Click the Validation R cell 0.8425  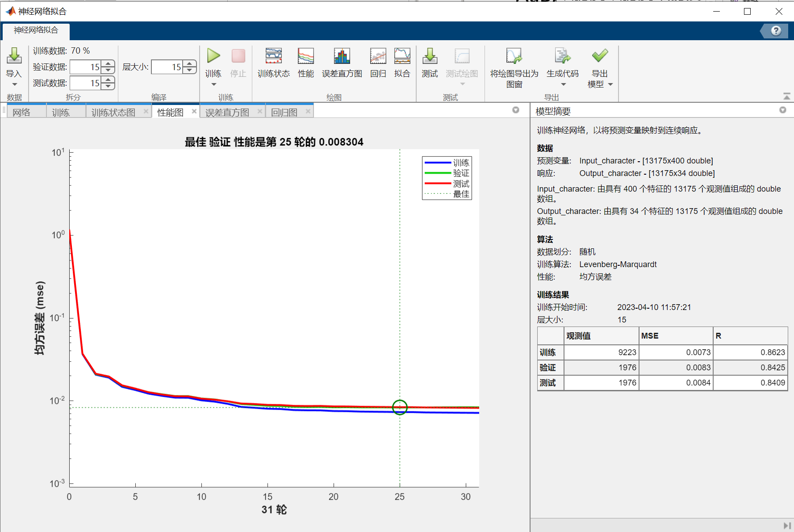click(750, 368)
